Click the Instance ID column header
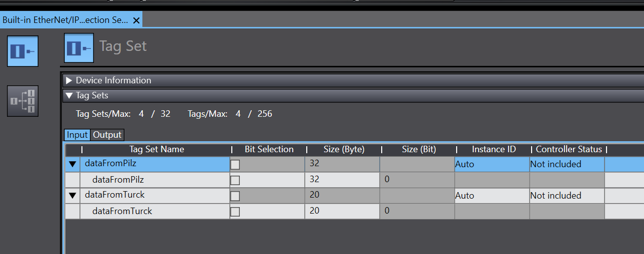The image size is (644, 254). pos(494,149)
